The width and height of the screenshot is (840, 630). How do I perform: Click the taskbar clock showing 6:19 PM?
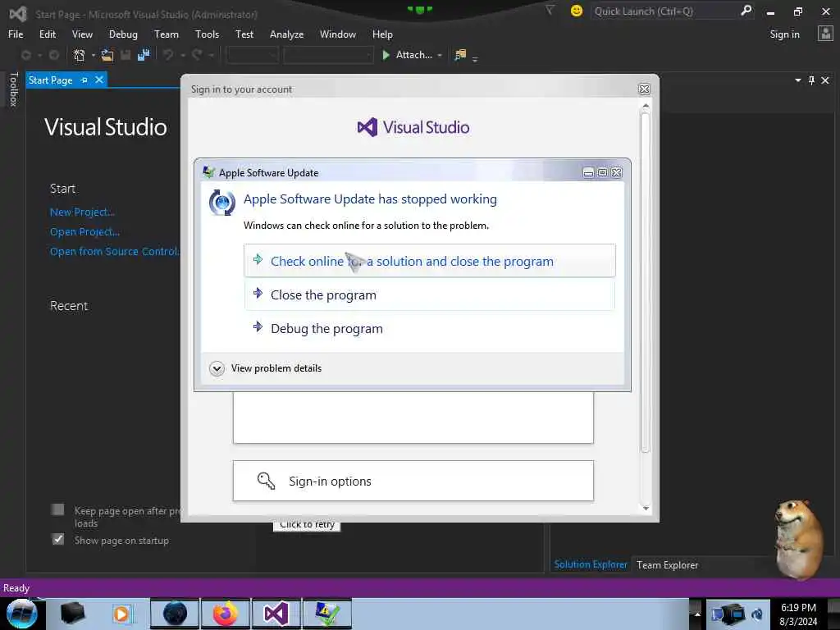pyautogui.click(x=798, y=614)
